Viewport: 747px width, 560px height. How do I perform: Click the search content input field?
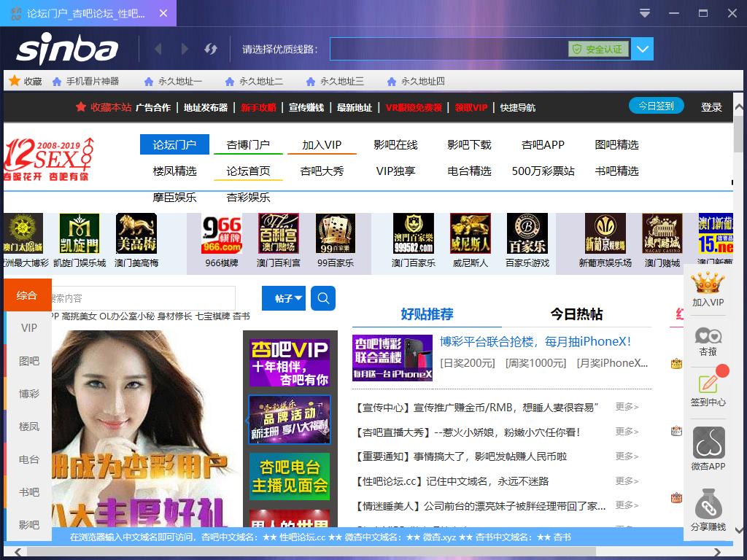pyautogui.click(x=144, y=298)
